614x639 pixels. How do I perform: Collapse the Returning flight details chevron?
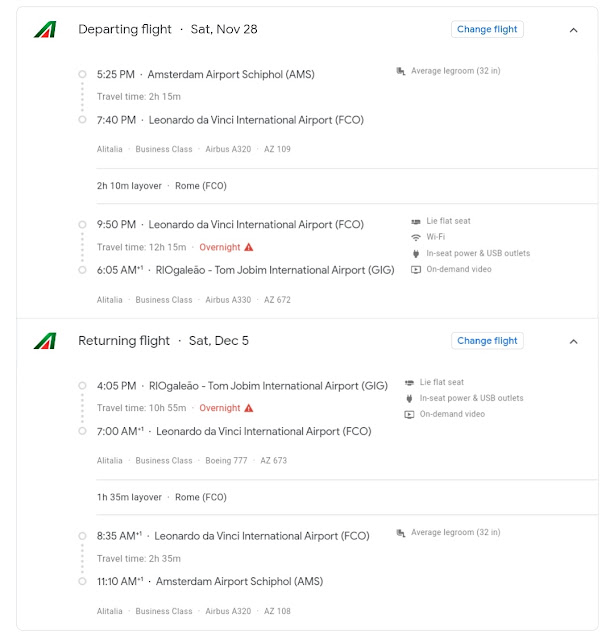(x=573, y=341)
